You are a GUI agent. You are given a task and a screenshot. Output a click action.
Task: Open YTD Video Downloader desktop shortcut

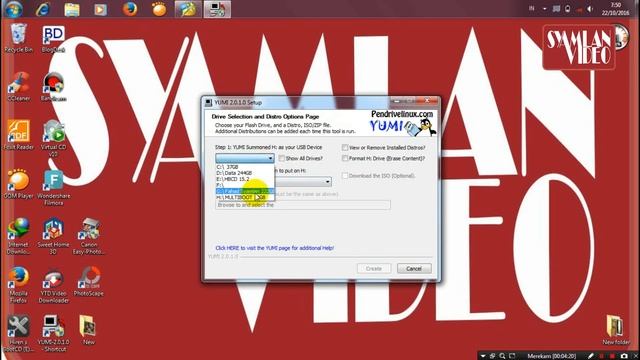point(53,286)
